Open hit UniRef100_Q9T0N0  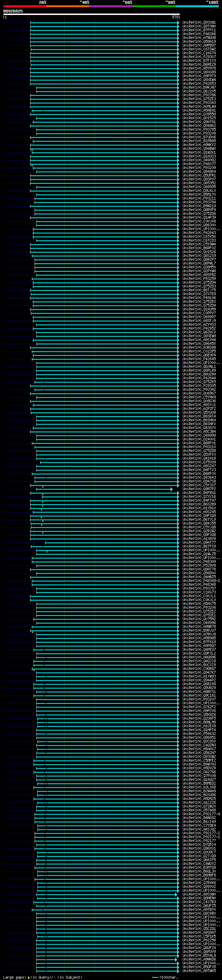[x=199, y=26]
